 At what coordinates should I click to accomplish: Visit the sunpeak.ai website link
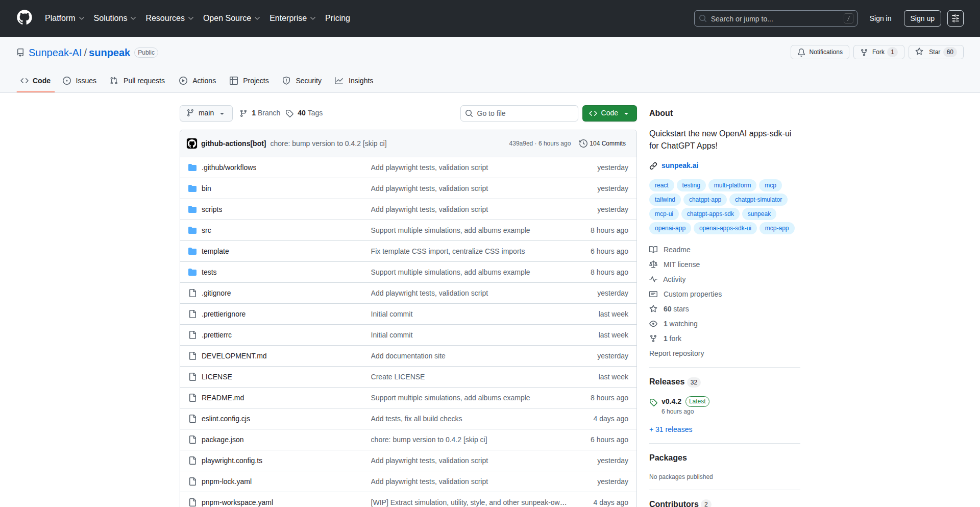point(680,165)
